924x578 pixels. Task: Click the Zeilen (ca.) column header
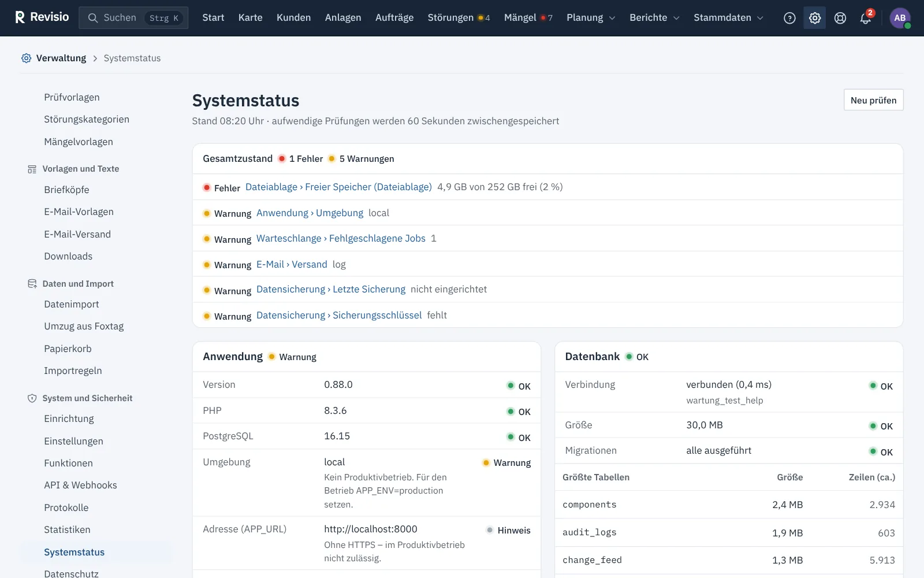872,477
